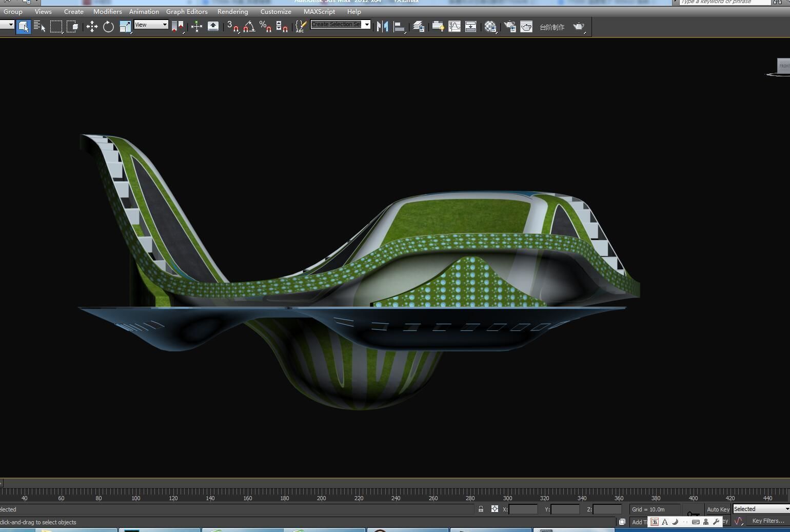
Task: Click inside Create Selection Set field
Action: [337, 25]
